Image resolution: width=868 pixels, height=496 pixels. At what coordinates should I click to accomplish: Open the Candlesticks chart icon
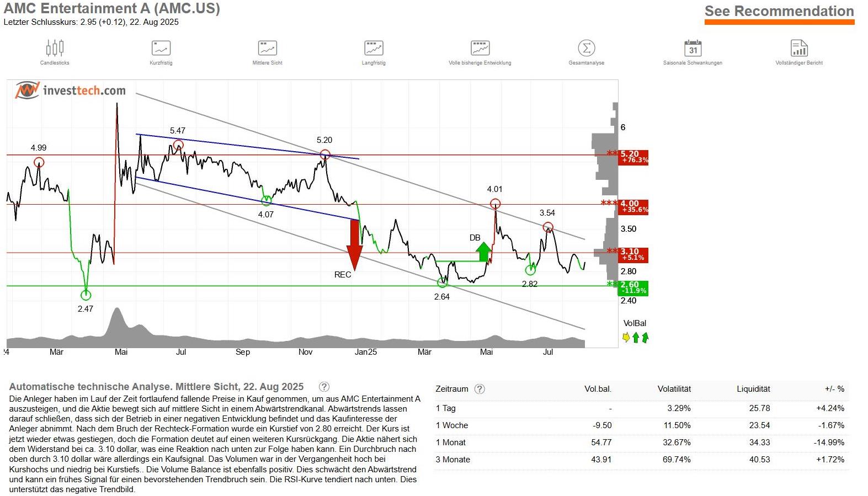click(55, 49)
